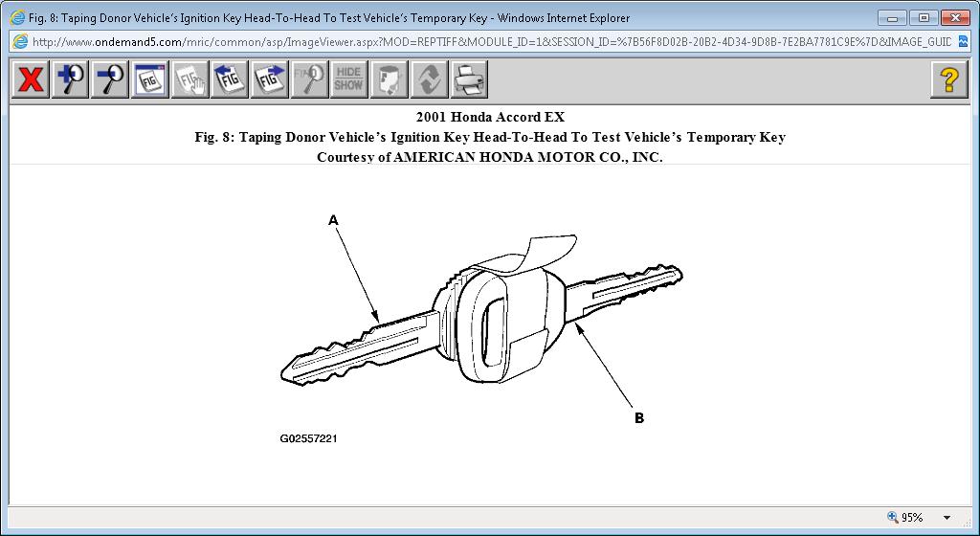
Task: Minimize the Internet Explorer window
Action: [892, 17]
